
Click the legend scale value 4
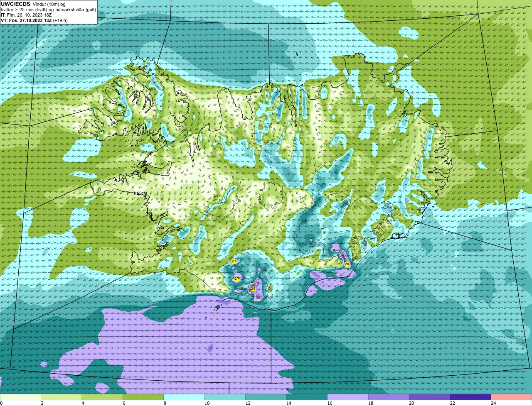pyautogui.click(x=83, y=403)
